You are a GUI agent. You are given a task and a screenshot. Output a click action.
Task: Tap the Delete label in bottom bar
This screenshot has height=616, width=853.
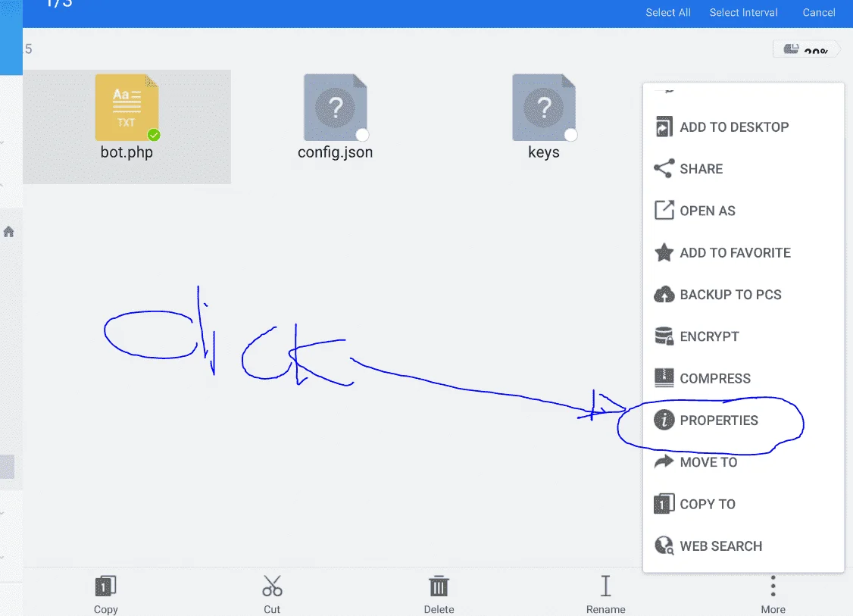(x=439, y=609)
